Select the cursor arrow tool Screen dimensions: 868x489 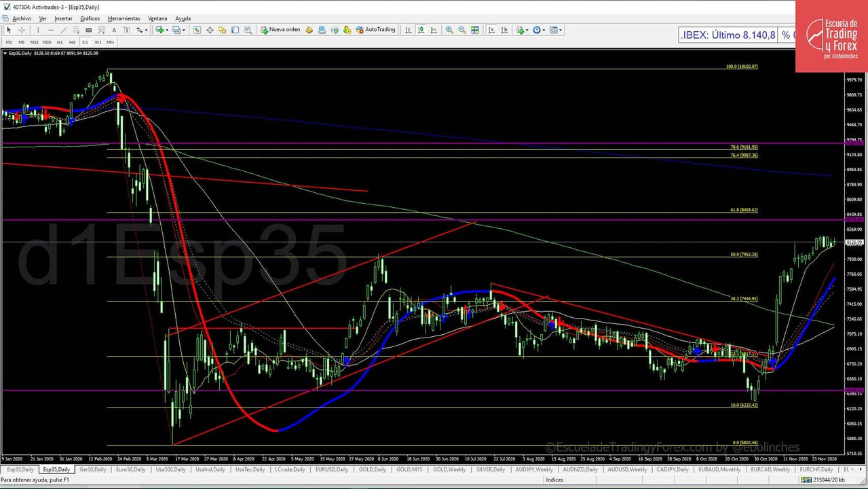click(x=9, y=30)
